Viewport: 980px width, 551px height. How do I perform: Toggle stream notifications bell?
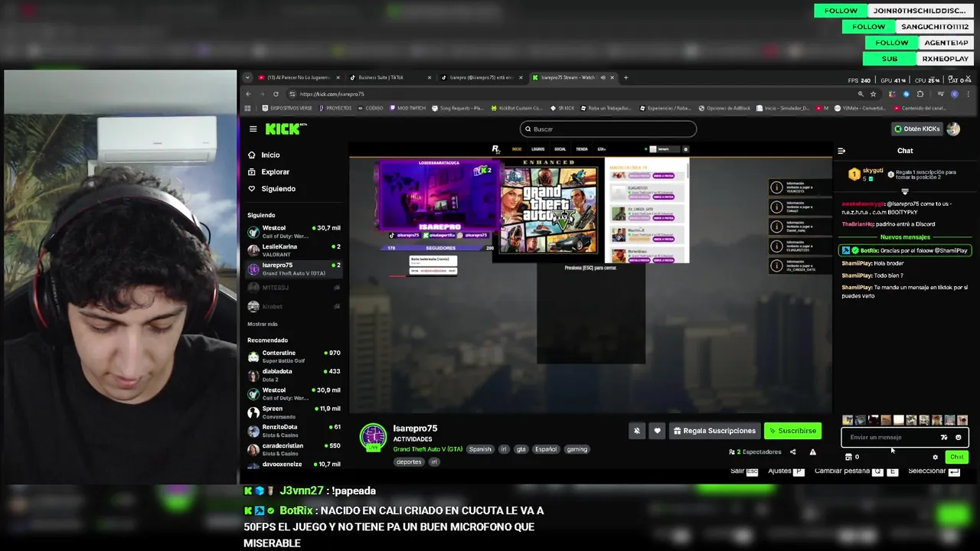point(636,431)
